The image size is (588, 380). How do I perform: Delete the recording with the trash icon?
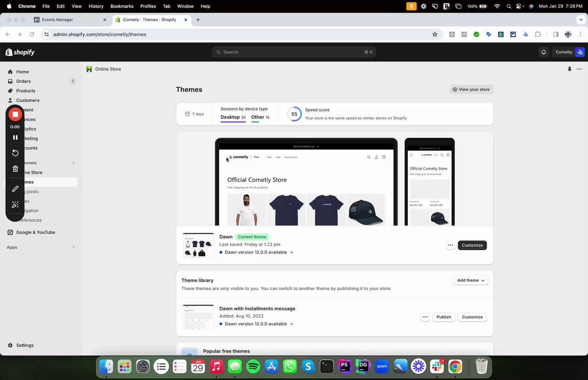point(15,169)
